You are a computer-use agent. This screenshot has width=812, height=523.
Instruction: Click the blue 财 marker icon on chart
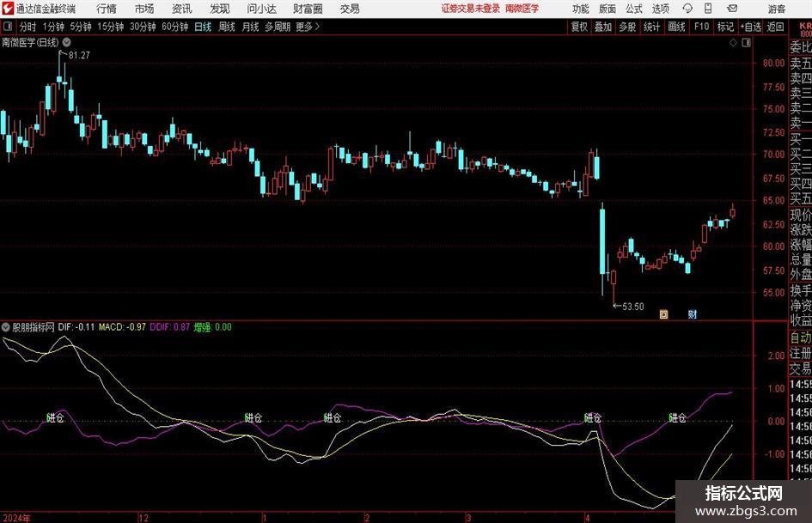(693, 314)
